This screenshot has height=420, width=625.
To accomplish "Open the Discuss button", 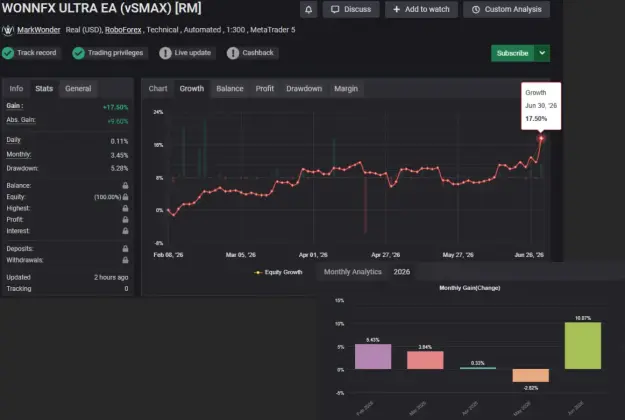I will (351, 9).
